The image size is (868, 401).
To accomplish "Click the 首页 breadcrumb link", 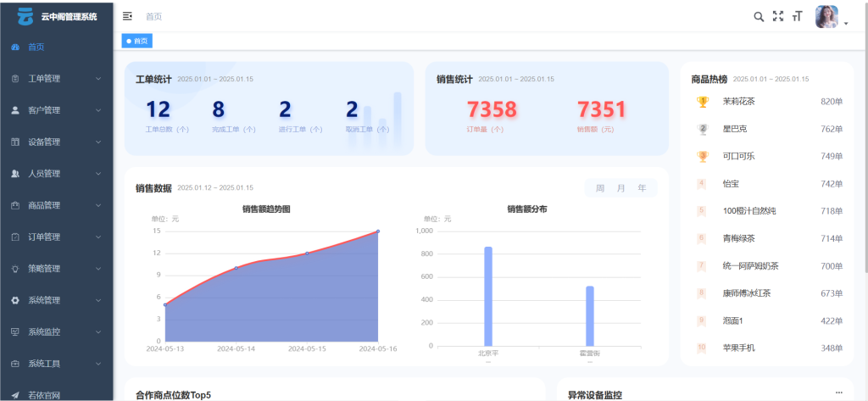I will tap(153, 16).
